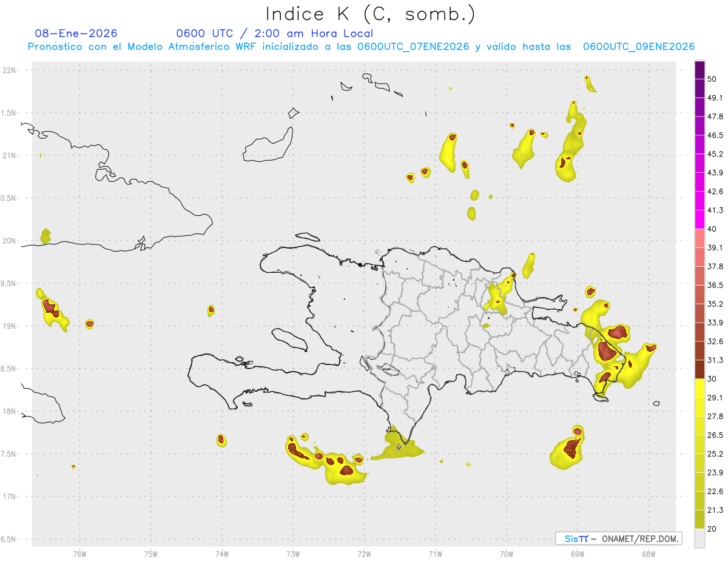Click the '49.1' color bar value
The width and height of the screenshot is (728, 562).
(715, 98)
